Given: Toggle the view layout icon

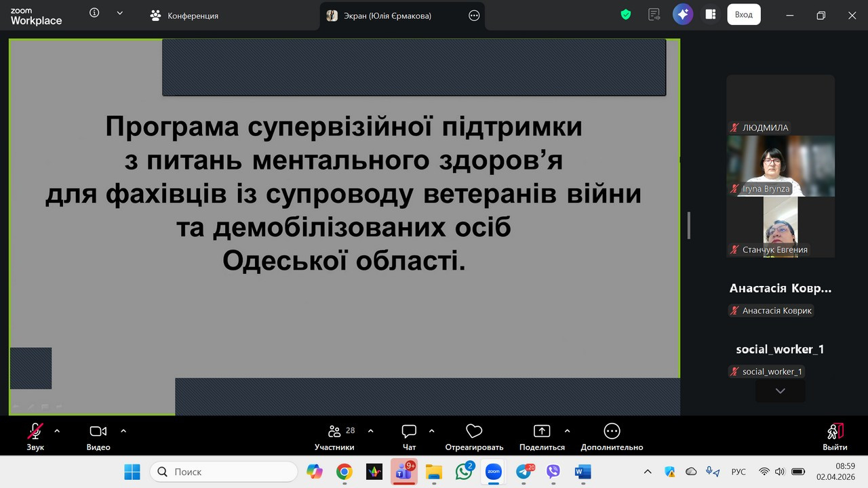Looking at the screenshot, I should coord(711,15).
